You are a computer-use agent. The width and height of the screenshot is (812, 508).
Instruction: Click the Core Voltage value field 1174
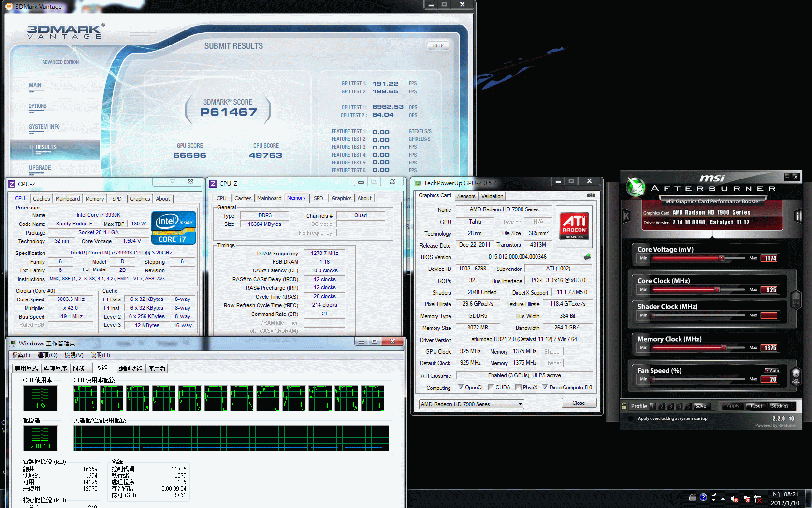pos(768,258)
